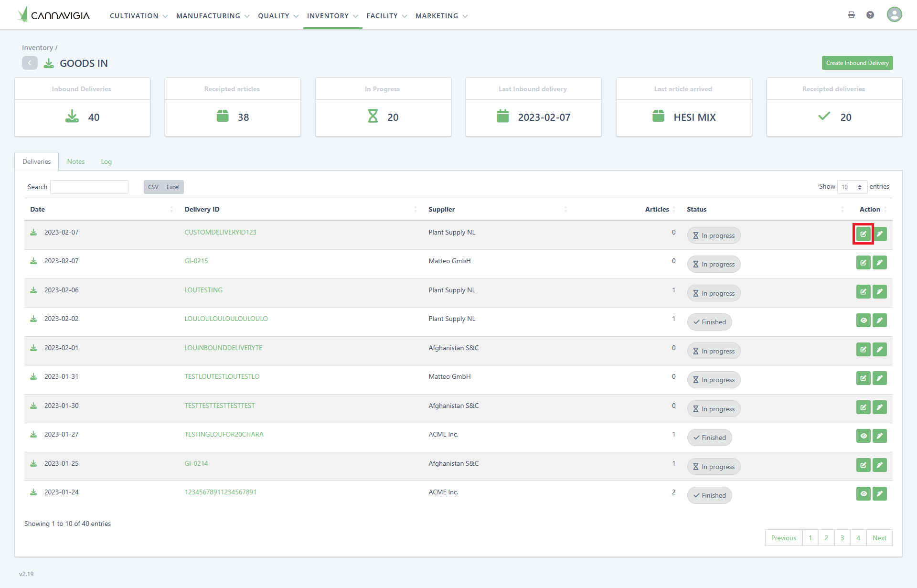The height and width of the screenshot is (588, 917).
Task: Open the user profile avatar
Action: 894,14
